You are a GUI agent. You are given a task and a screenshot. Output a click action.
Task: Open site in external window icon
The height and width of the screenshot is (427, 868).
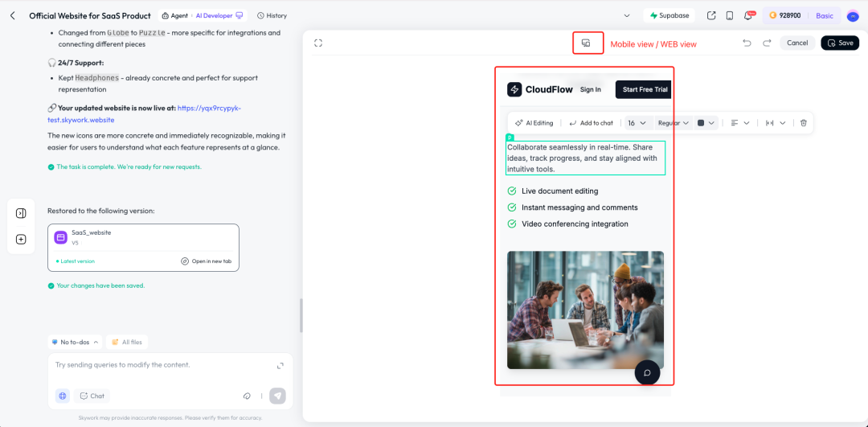711,15
